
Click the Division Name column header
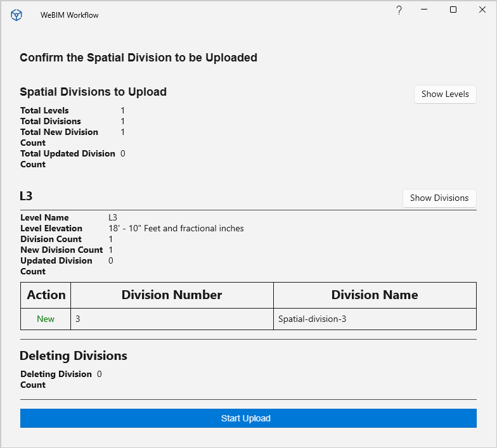tap(375, 295)
